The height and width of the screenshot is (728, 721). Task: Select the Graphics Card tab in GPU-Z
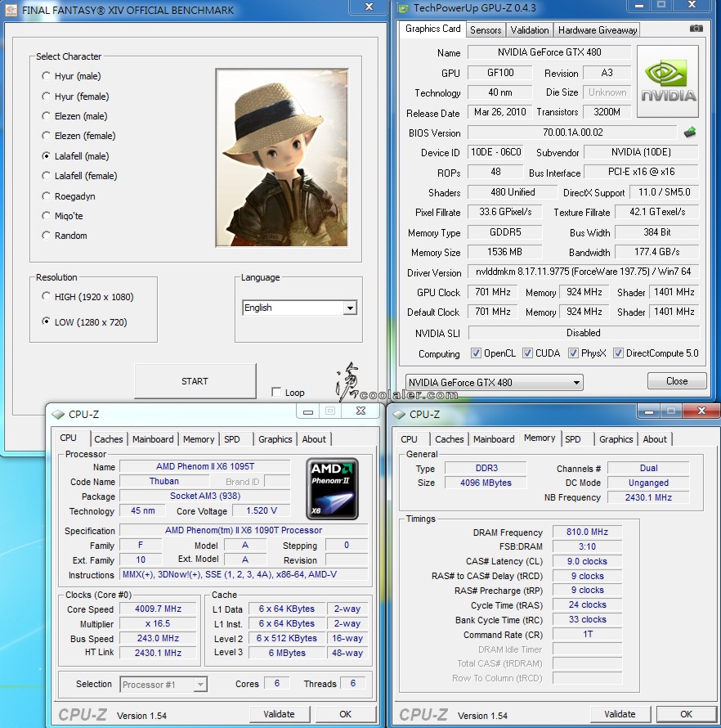pos(433,29)
